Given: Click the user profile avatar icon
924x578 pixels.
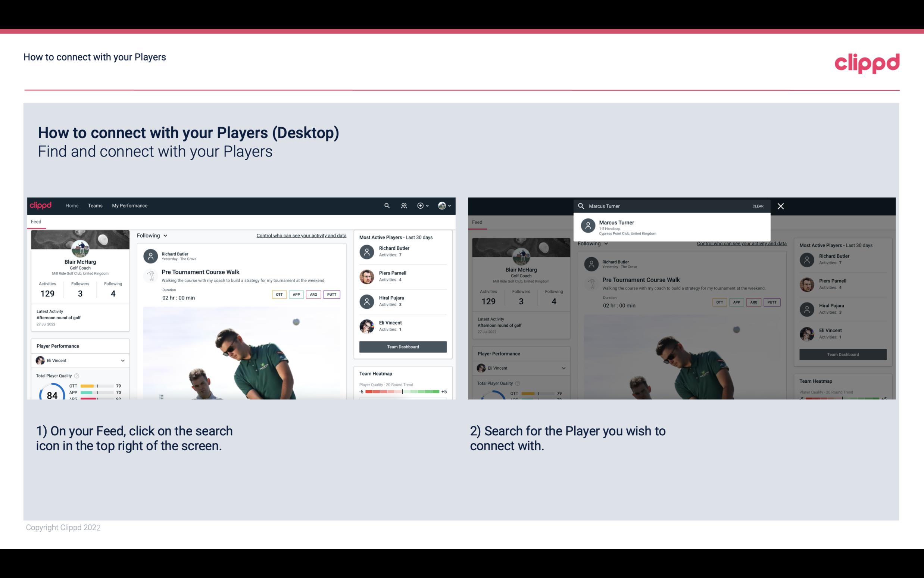Looking at the screenshot, I should point(442,206).
